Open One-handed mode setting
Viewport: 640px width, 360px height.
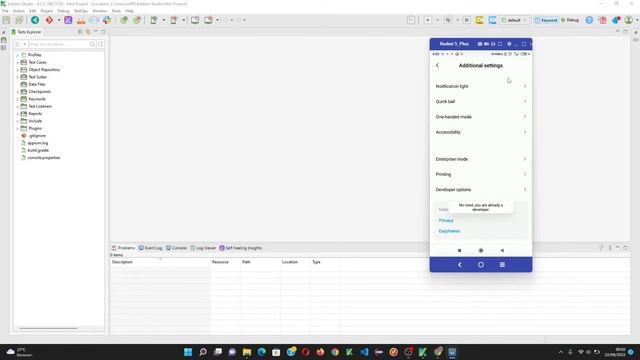(481, 117)
